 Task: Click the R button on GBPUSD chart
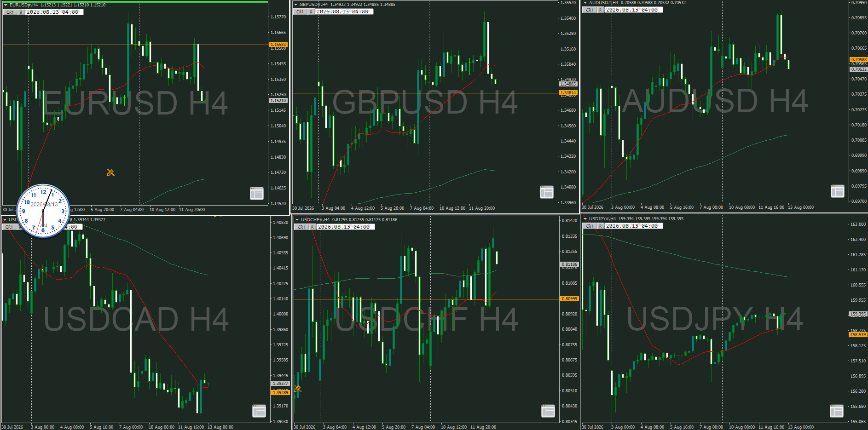tap(311, 12)
